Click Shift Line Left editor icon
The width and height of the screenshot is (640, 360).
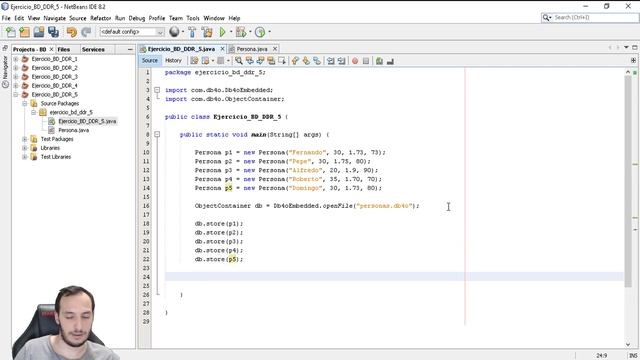point(331,61)
